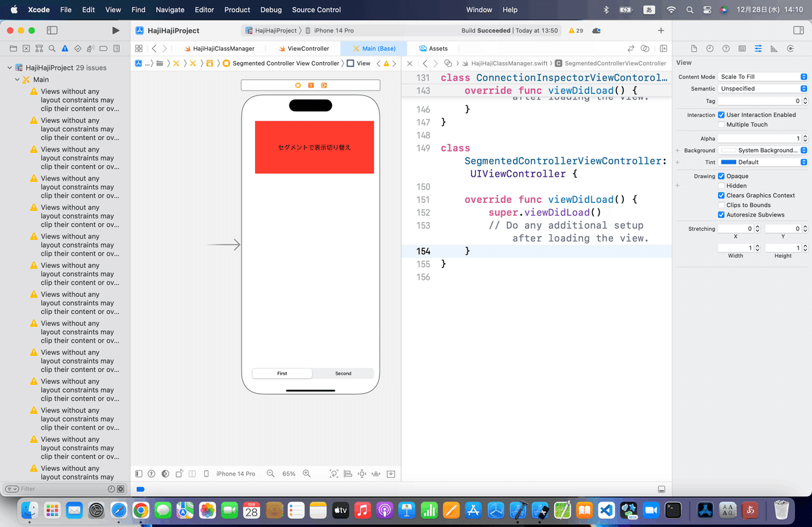Viewport: 812px width, 527px height.
Task: Open the Xcode Editor menu
Action: [x=204, y=9]
